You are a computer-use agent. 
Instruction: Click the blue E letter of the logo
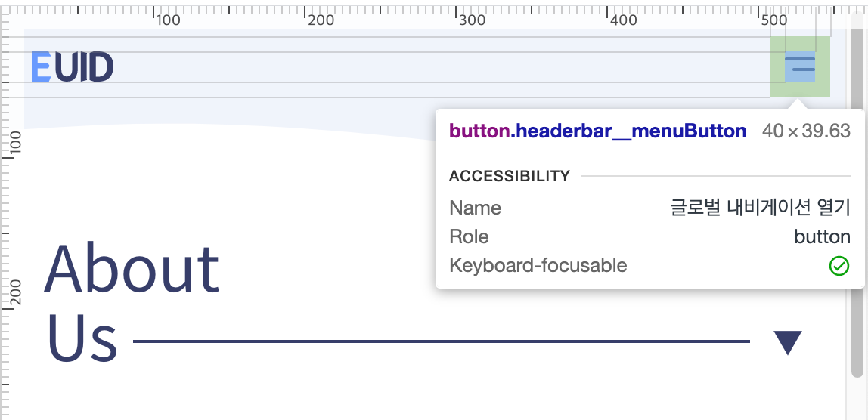(41, 67)
